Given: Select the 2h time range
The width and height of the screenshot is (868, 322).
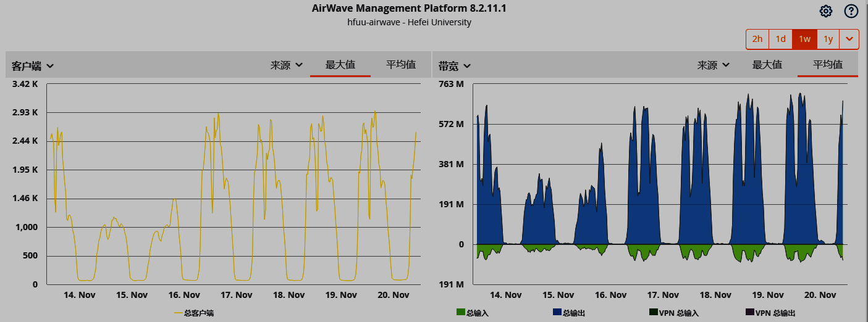Looking at the screenshot, I should pyautogui.click(x=757, y=39).
